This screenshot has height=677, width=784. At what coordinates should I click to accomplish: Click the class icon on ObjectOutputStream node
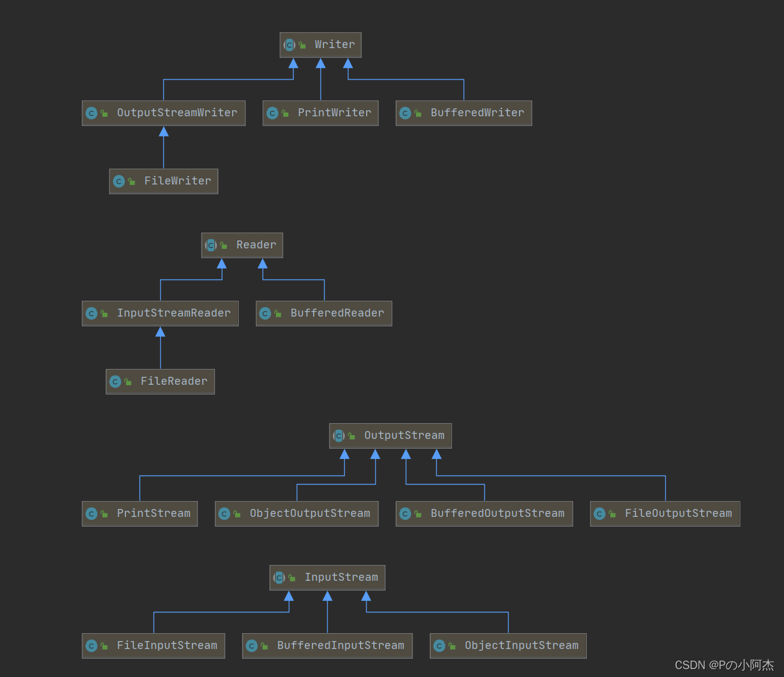[x=224, y=514]
